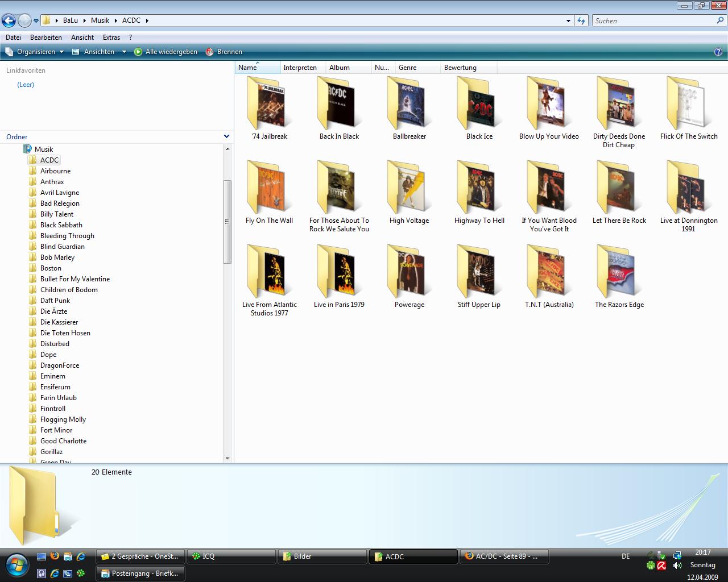The height and width of the screenshot is (582, 728).
Task: Open recent pages dropdown arrow
Action: 36,21
